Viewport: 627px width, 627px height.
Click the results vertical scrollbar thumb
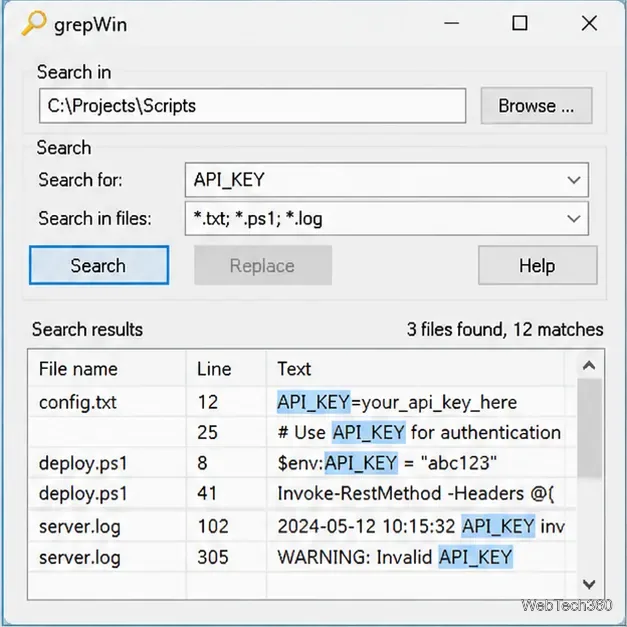(590, 428)
